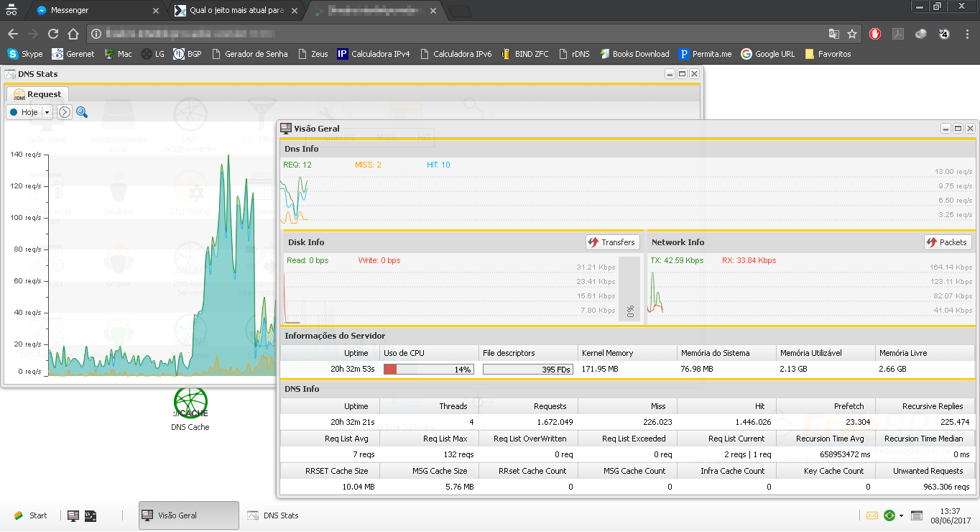The height and width of the screenshot is (532, 980).
Task: Click the magnifier search icon in DNS Stats
Action: point(82,112)
